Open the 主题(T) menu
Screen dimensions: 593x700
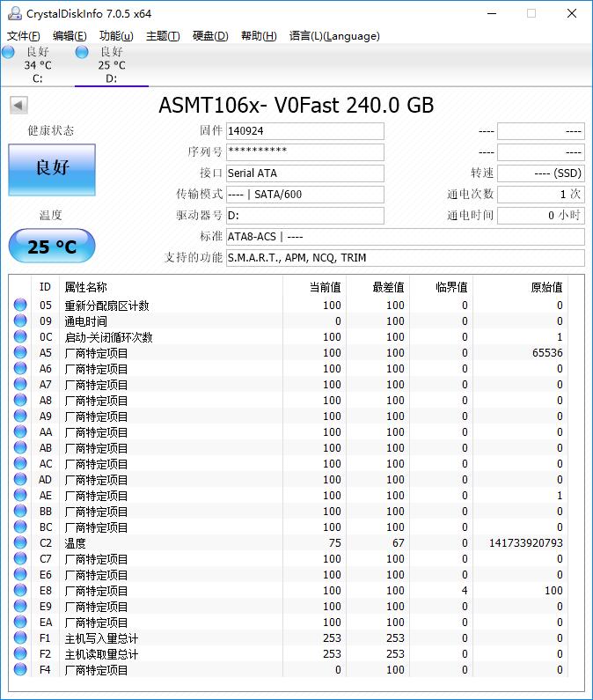[163, 36]
